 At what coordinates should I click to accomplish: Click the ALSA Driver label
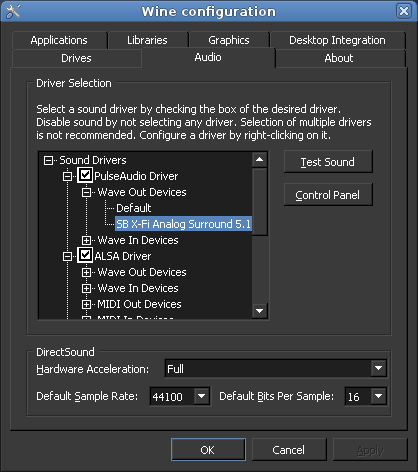[123, 256]
